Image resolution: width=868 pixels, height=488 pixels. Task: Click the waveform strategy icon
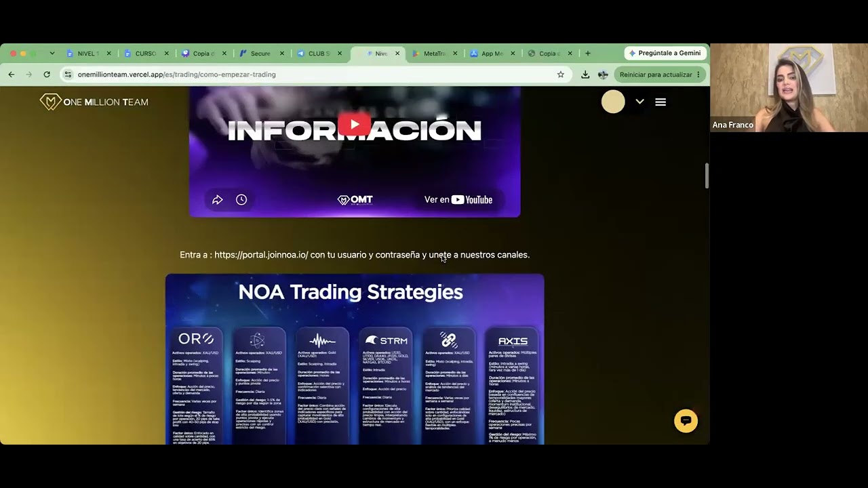pos(322,340)
